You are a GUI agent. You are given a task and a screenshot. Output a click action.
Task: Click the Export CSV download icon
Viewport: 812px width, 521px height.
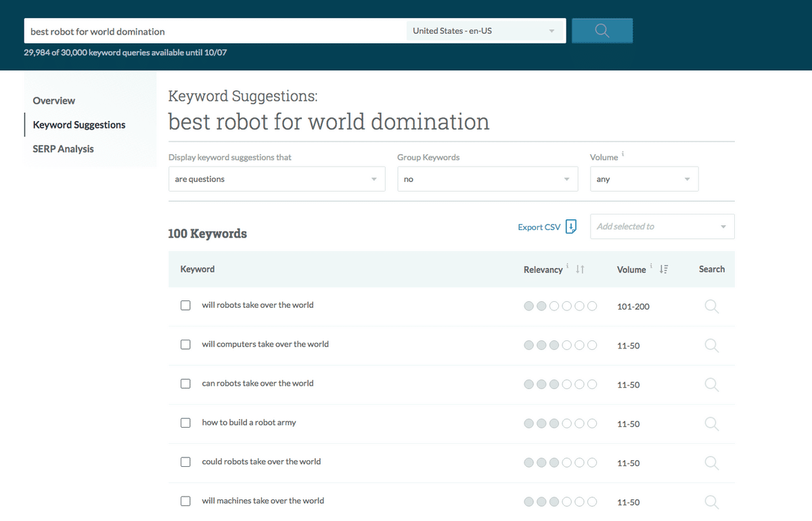571,227
